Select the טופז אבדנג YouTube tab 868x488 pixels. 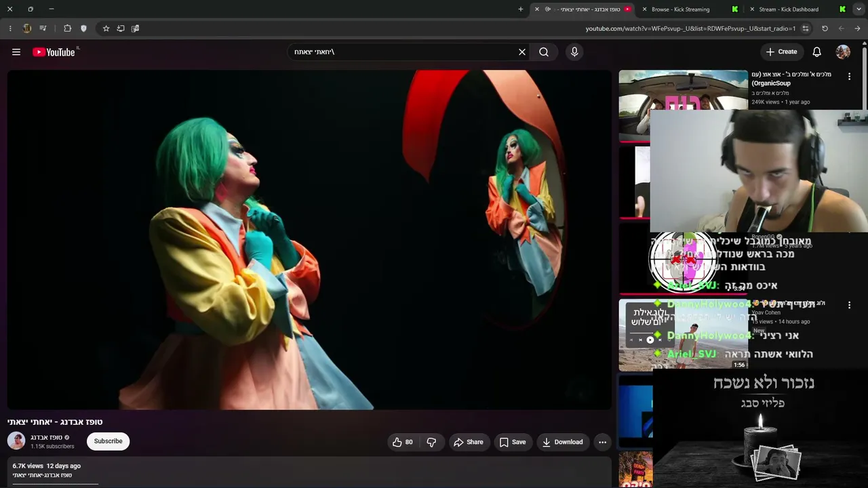pyautogui.click(x=583, y=9)
